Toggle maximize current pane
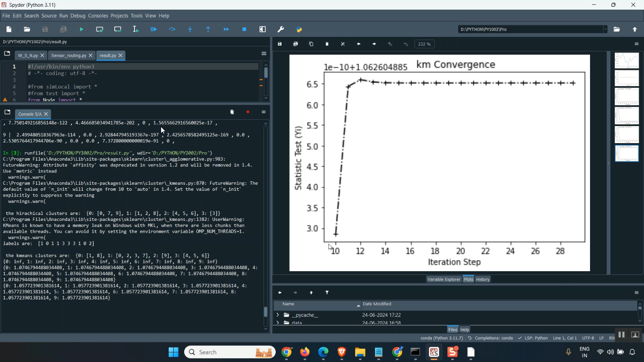The width and height of the screenshot is (644, 362). (x=262, y=29)
